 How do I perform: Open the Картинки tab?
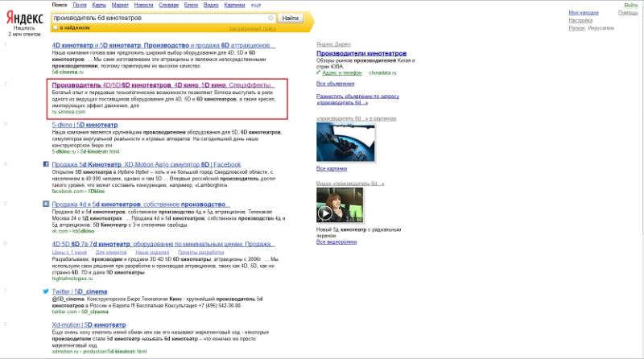pyautogui.click(x=234, y=5)
